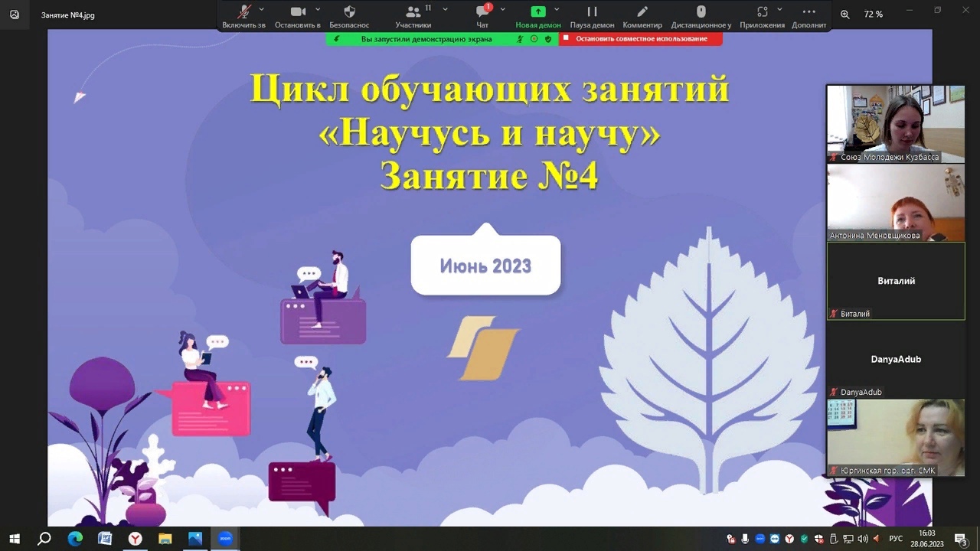This screenshot has height=551, width=980.
Task: Select DanyaAdub participant tile
Action: tap(896, 359)
